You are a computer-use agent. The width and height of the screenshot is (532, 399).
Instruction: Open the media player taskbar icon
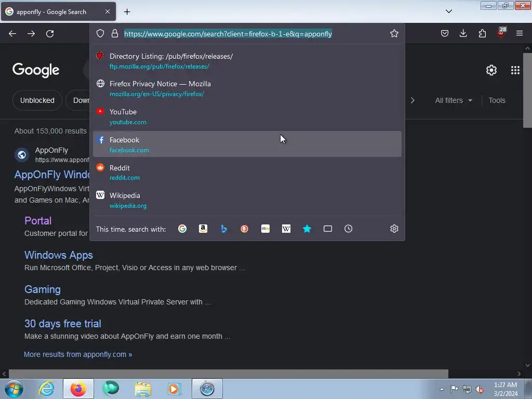pos(175,389)
